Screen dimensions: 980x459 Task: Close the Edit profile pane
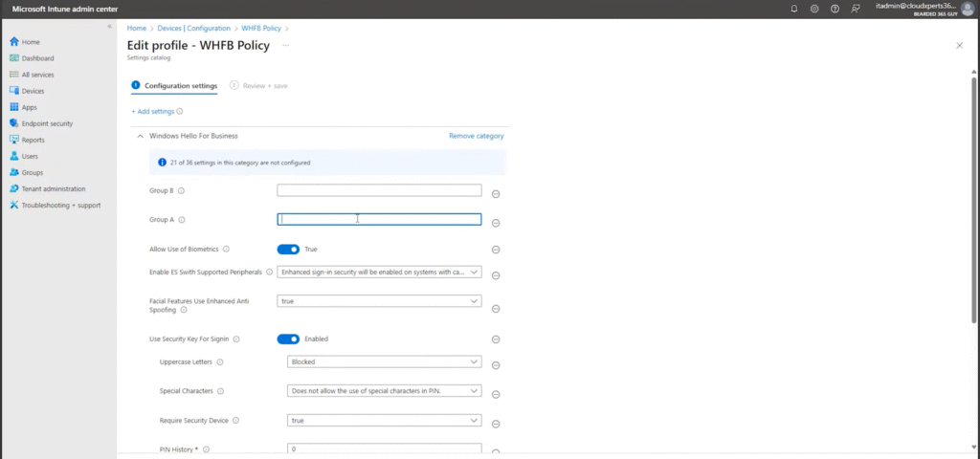pyautogui.click(x=959, y=46)
